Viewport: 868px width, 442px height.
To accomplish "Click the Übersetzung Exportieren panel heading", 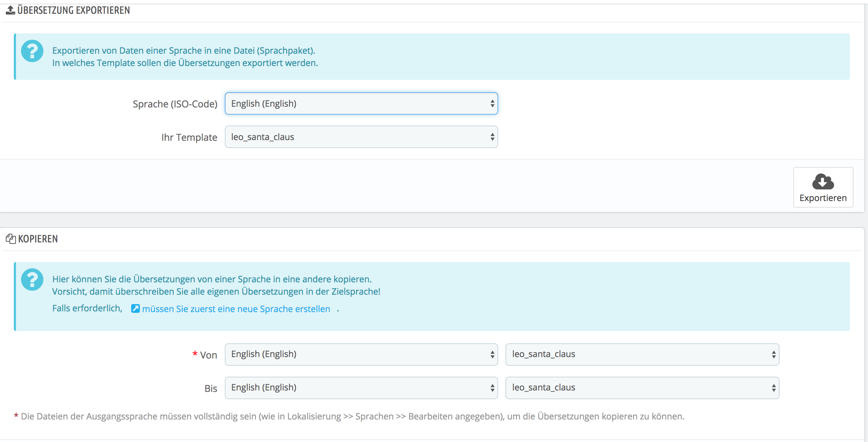I will [x=74, y=10].
